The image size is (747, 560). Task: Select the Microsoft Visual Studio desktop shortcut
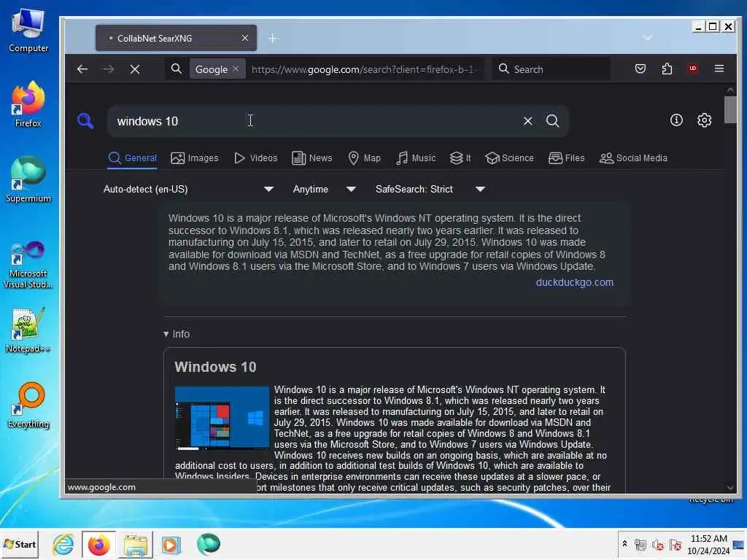point(28,265)
